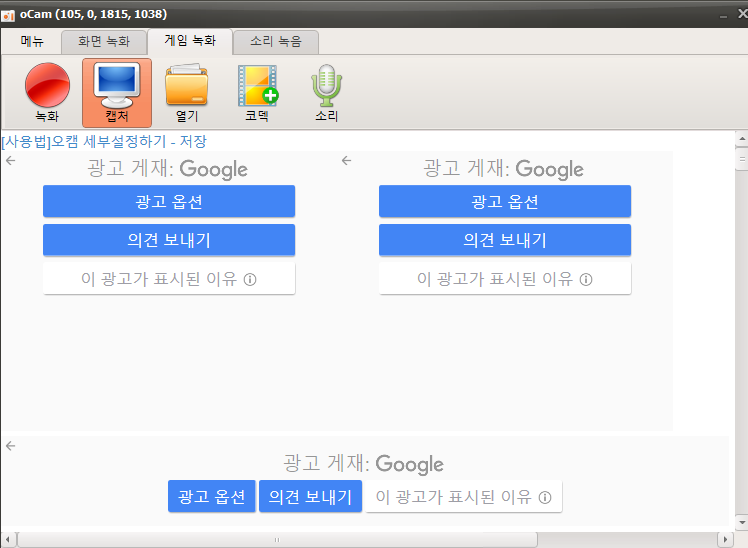
Task: Start recording with the red 녹화 button
Action: (x=47, y=93)
